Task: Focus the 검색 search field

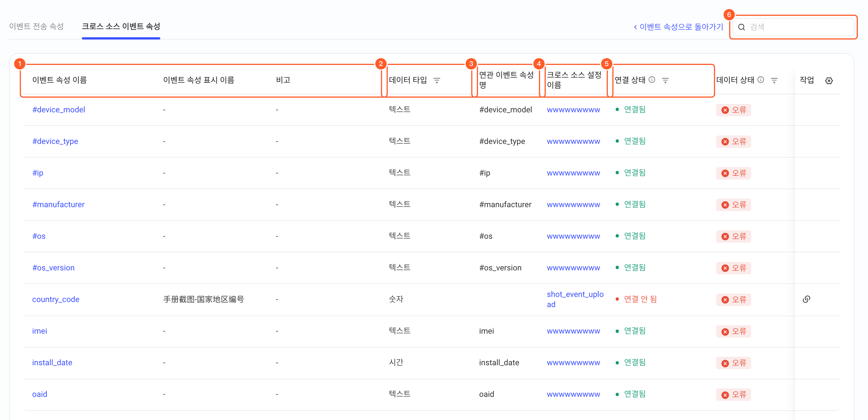Action: (793, 27)
